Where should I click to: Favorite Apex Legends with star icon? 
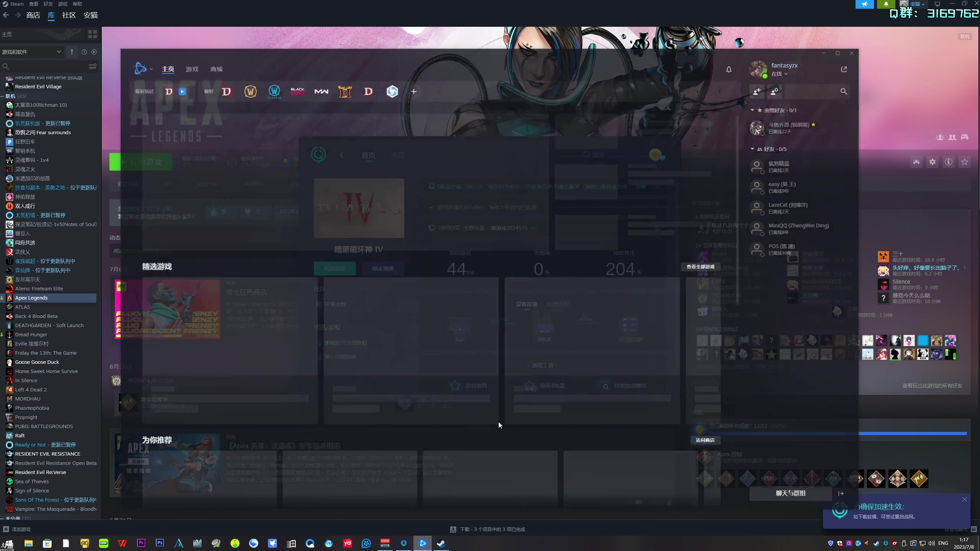click(964, 162)
